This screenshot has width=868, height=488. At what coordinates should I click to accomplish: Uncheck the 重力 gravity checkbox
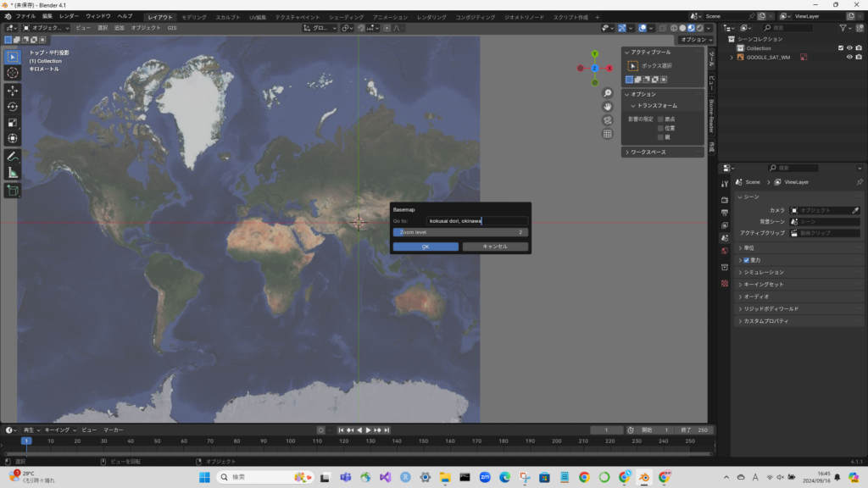coord(746,260)
